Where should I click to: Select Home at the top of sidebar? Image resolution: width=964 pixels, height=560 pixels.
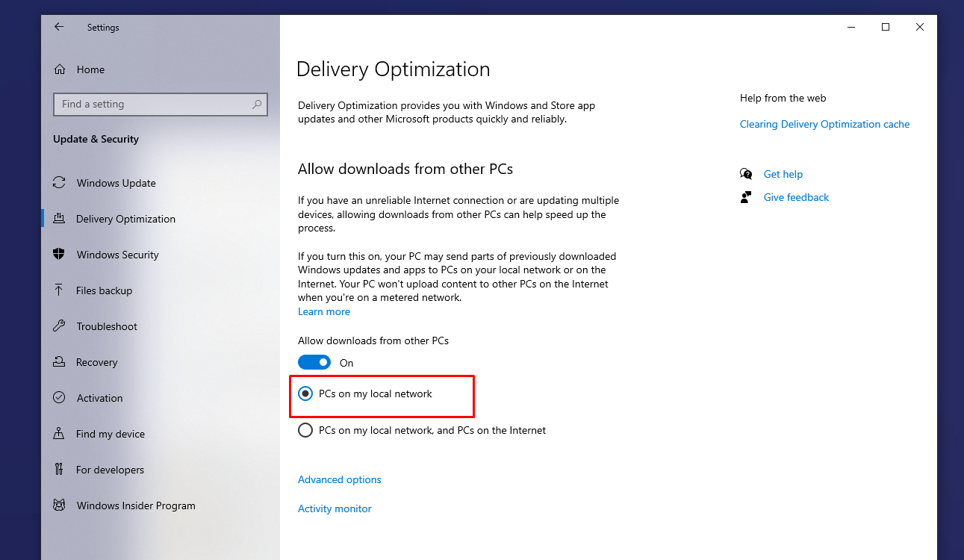click(90, 69)
